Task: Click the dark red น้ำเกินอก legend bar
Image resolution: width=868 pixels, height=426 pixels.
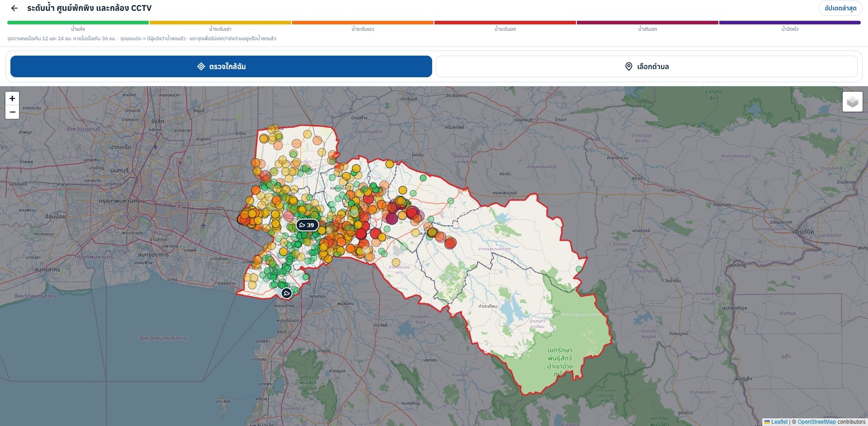Action: pos(647,22)
